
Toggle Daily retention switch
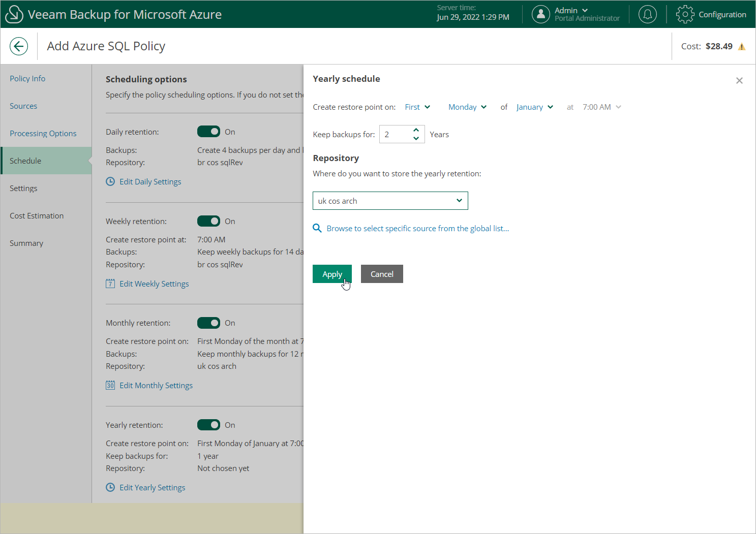(x=208, y=132)
